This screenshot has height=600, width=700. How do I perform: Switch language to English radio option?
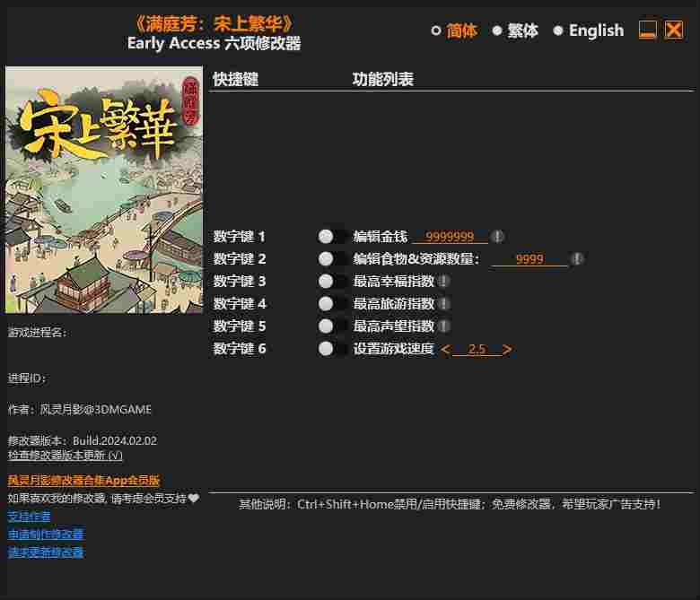(557, 30)
